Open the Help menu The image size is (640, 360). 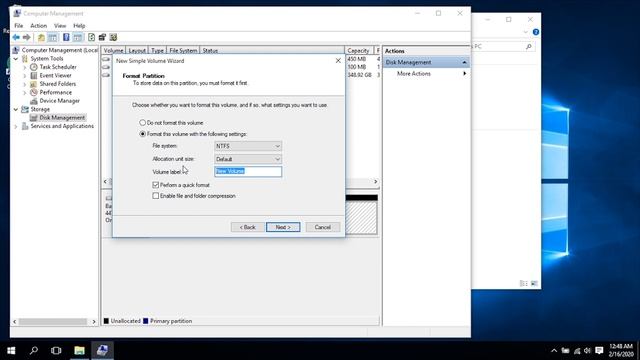pos(79,26)
